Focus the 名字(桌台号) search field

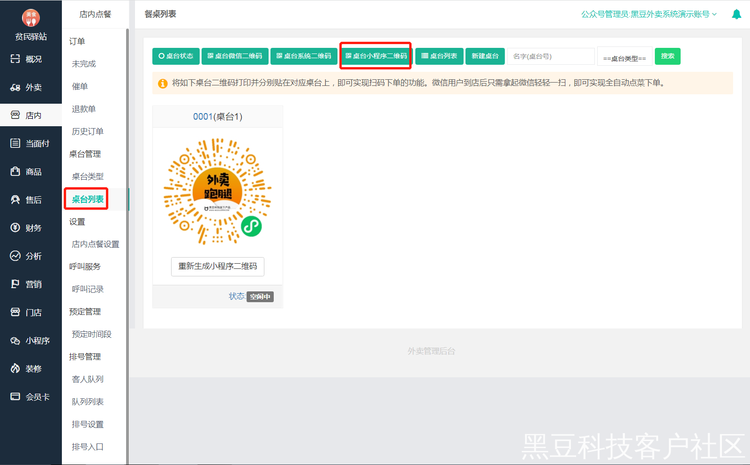tap(551, 56)
